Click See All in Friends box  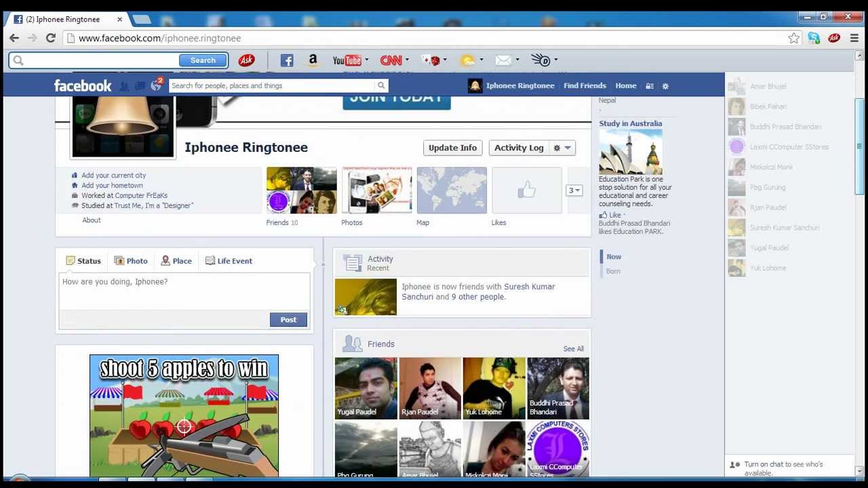573,349
